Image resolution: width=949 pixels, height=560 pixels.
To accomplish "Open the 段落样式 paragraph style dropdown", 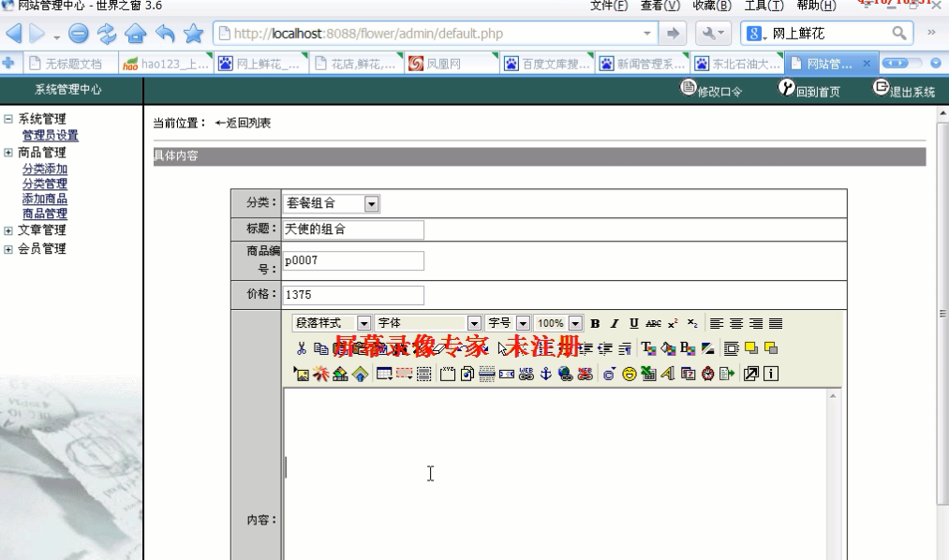I will click(x=332, y=323).
